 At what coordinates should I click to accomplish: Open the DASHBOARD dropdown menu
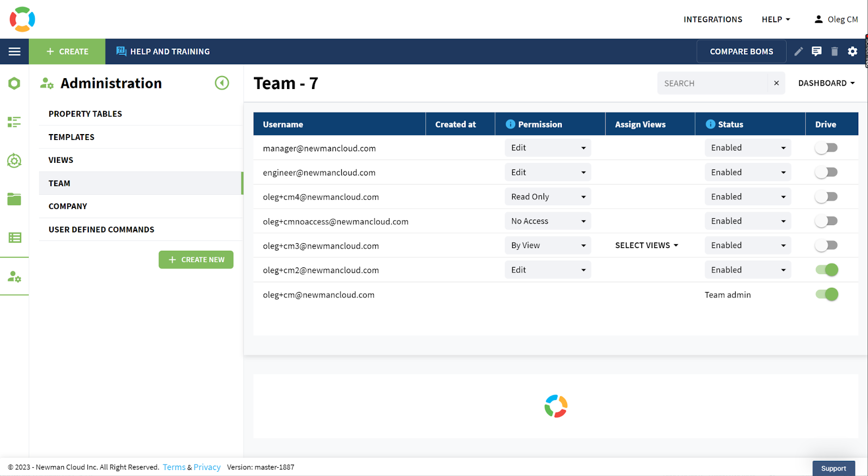(x=826, y=83)
